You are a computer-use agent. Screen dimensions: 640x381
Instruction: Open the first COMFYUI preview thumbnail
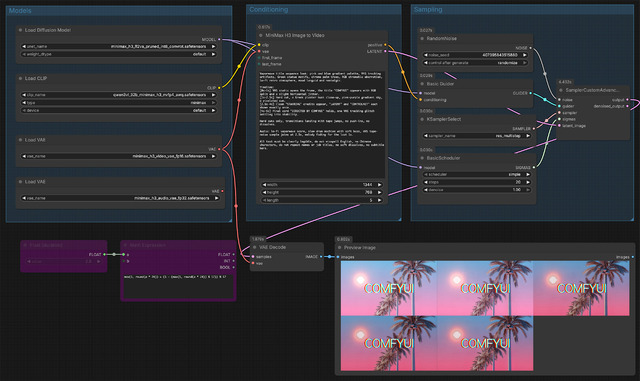389,288
